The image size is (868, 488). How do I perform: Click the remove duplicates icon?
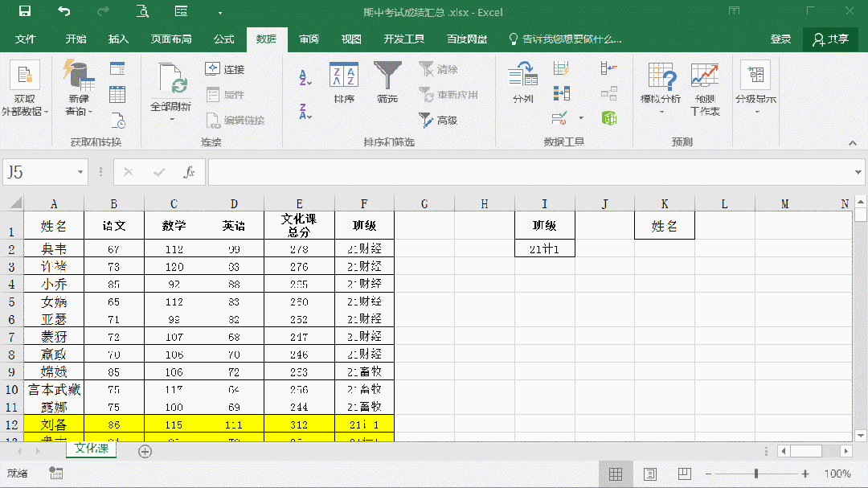tap(561, 93)
